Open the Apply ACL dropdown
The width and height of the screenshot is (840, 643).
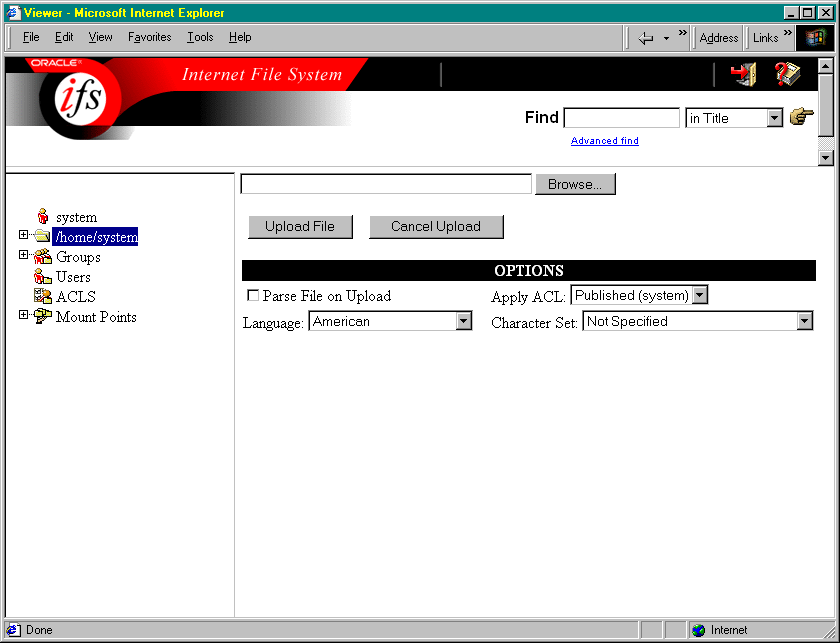tap(700, 295)
